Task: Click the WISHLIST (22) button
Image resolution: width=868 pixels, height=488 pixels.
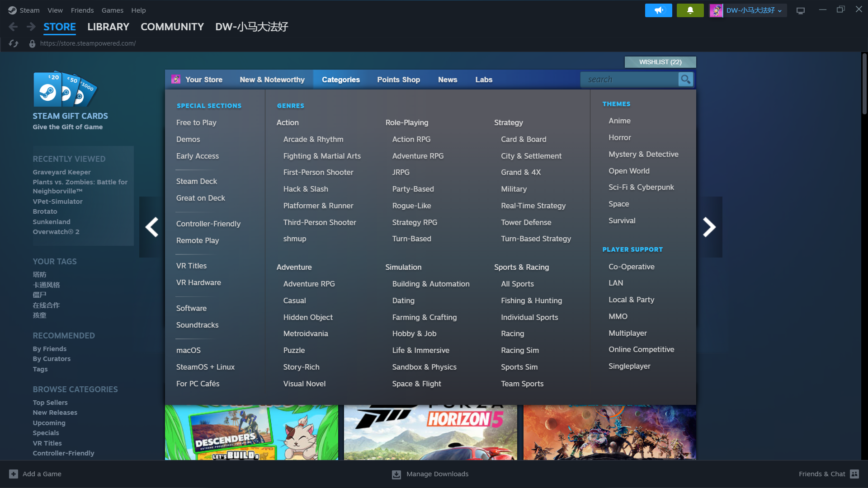Action: pyautogui.click(x=660, y=62)
